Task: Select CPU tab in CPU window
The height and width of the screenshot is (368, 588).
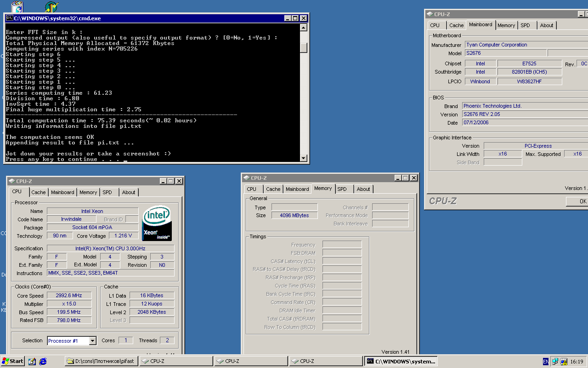Action: click(x=17, y=191)
